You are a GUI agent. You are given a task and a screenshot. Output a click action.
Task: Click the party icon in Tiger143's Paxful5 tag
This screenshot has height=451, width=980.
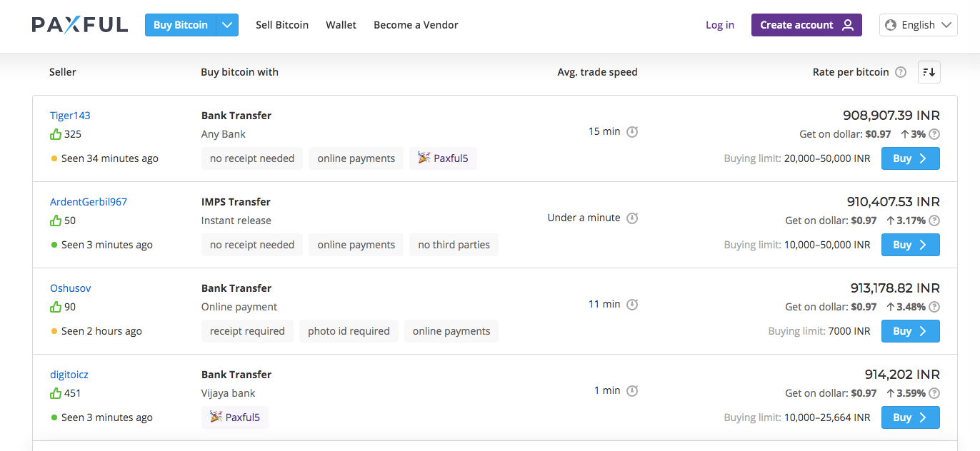coord(424,158)
